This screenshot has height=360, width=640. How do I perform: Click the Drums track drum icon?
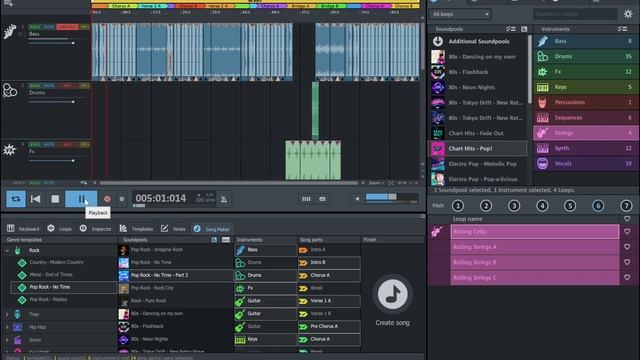point(10,90)
